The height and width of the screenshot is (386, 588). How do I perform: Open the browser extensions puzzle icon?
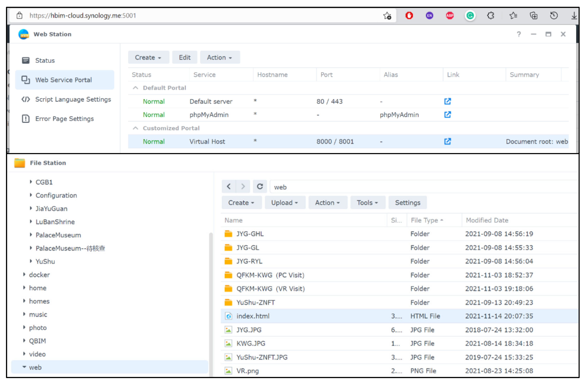490,16
